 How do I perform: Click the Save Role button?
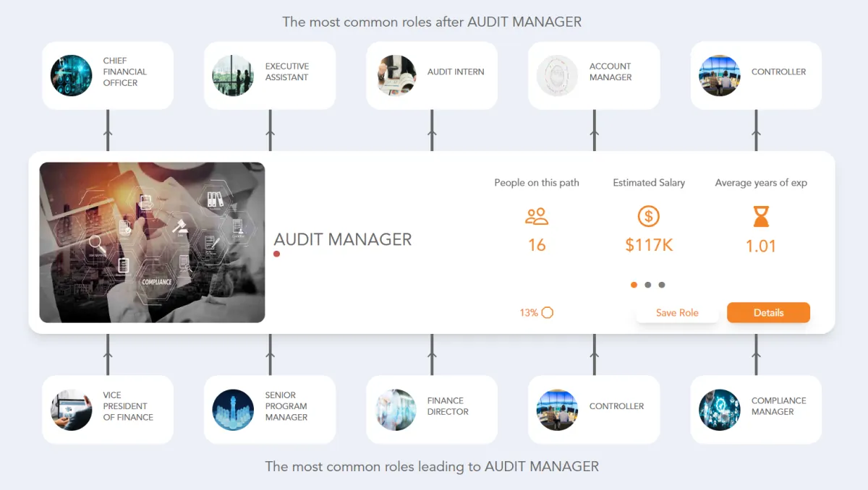[x=677, y=312]
